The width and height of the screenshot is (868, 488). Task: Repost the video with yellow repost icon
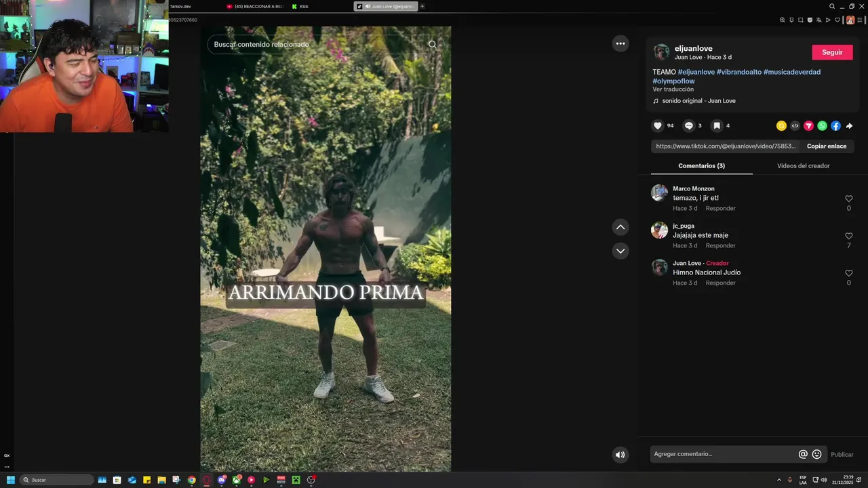tap(781, 125)
